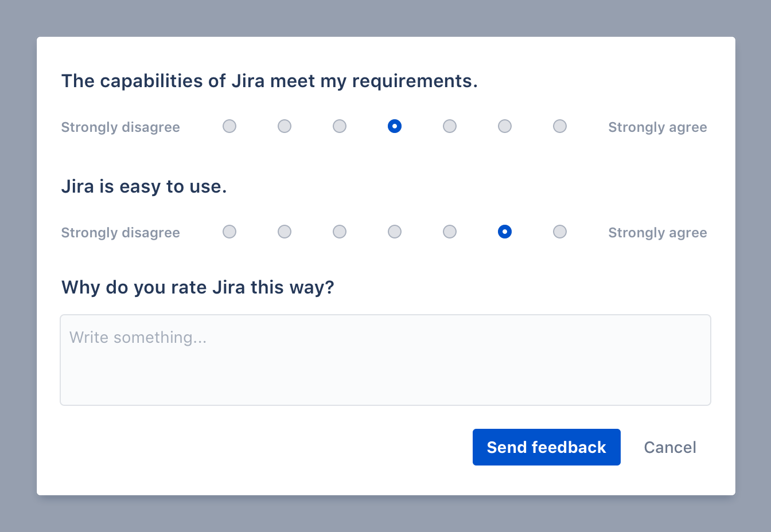Screen dimensions: 771x532
Task: Focus the 'Write something...' text area
Action: (x=385, y=360)
